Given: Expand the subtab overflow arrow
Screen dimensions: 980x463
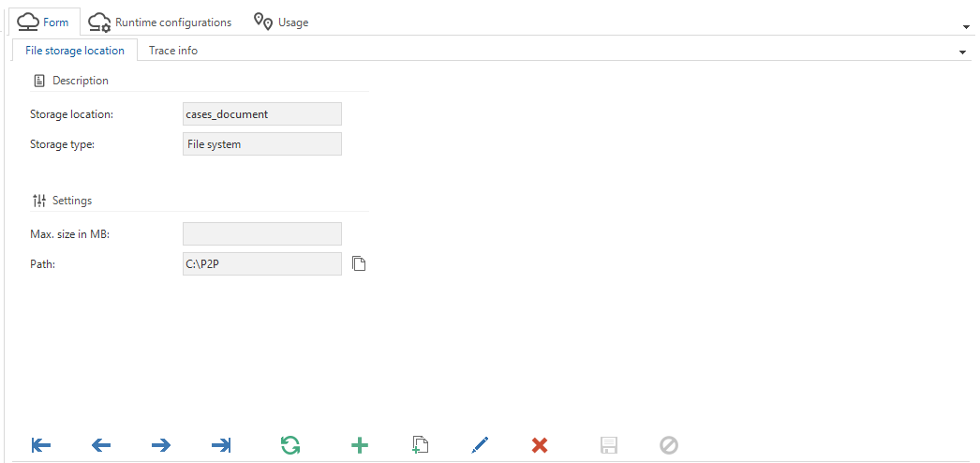Looking at the screenshot, I should 963,52.
